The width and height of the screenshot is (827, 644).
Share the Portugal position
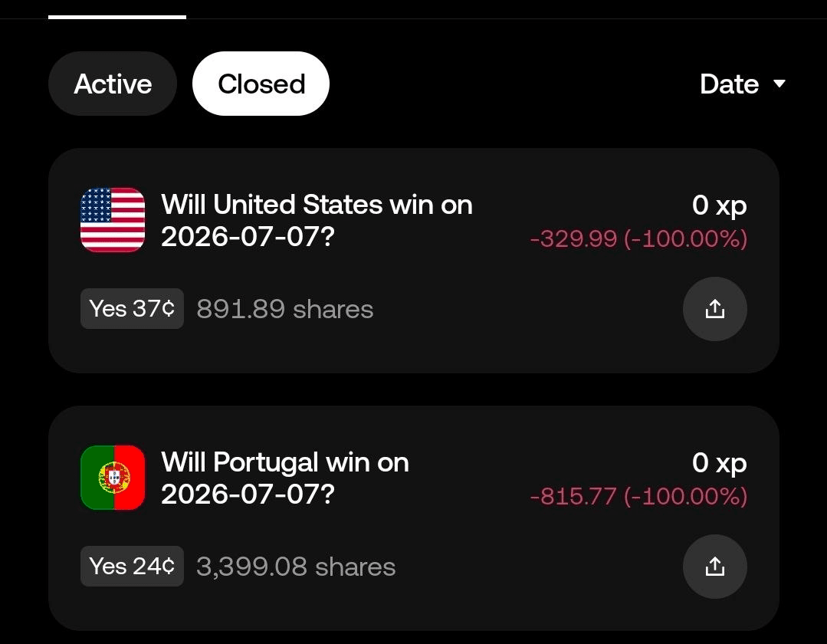pyautogui.click(x=714, y=567)
